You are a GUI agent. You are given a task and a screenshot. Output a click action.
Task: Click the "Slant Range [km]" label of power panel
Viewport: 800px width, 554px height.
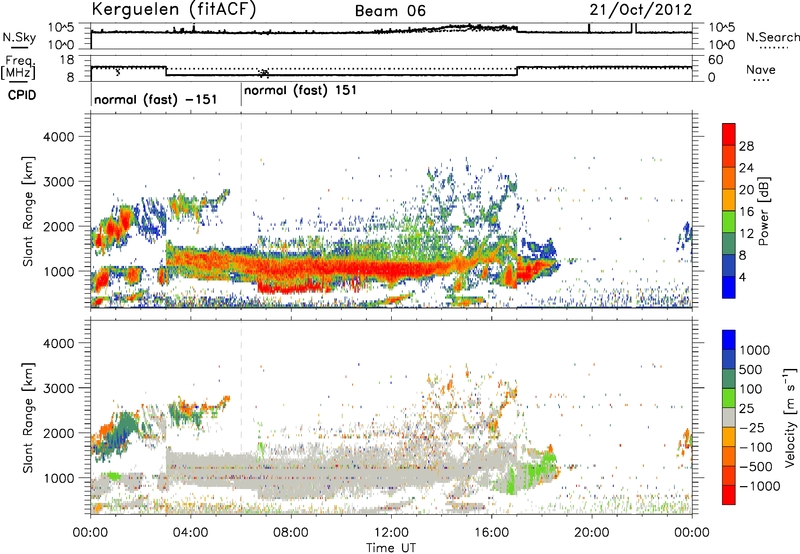coord(28,211)
